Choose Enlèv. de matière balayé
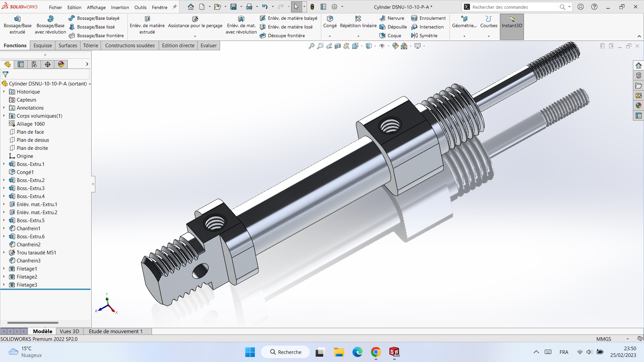Image resolution: width=644 pixels, height=362 pixels. [288, 18]
